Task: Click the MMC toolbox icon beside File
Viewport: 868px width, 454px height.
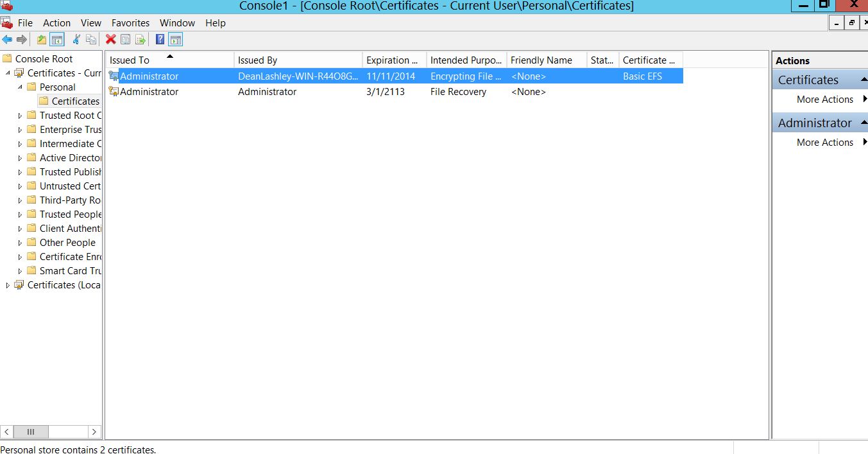Action: (7, 22)
